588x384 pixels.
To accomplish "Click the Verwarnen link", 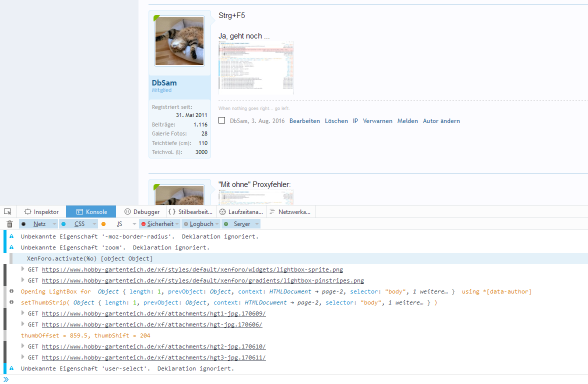I will point(377,121).
